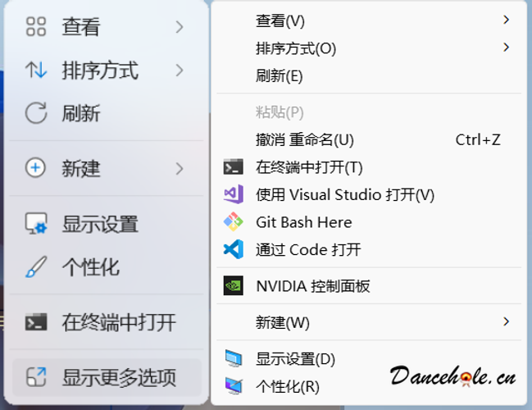This screenshot has width=532, height=410.
Task: Click the paintbrush icon for 个性化
Action: point(36,266)
